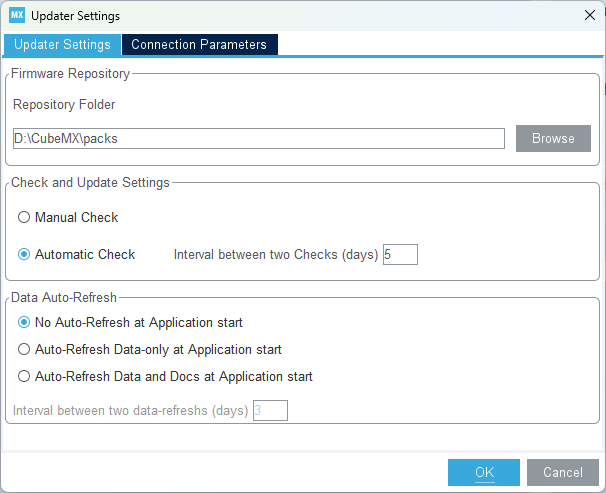Enable Auto-Refresh Data-only at Application start
The height and width of the screenshot is (493, 606).
24,350
